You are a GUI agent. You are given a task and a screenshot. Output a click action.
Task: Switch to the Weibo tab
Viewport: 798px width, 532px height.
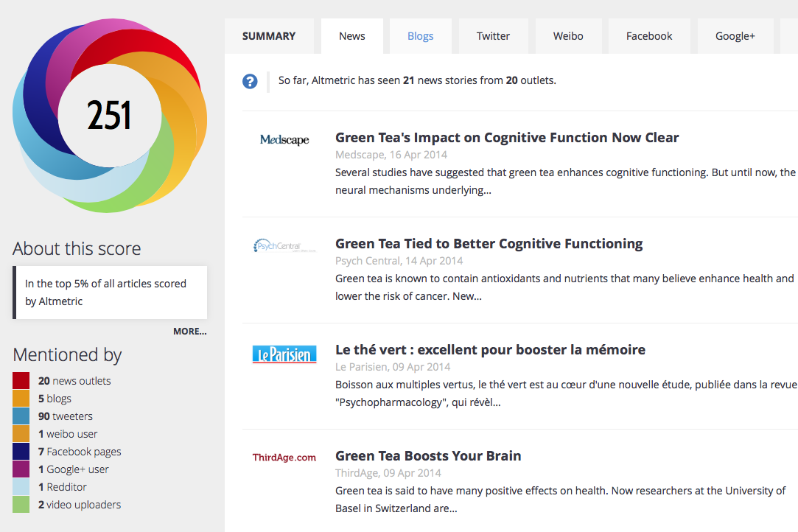pyautogui.click(x=569, y=36)
